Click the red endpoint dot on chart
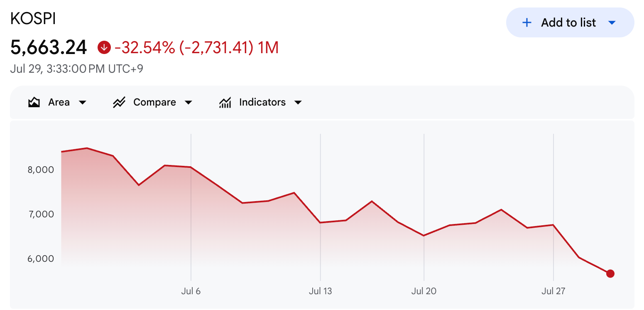The width and height of the screenshot is (644, 310). [x=610, y=273]
